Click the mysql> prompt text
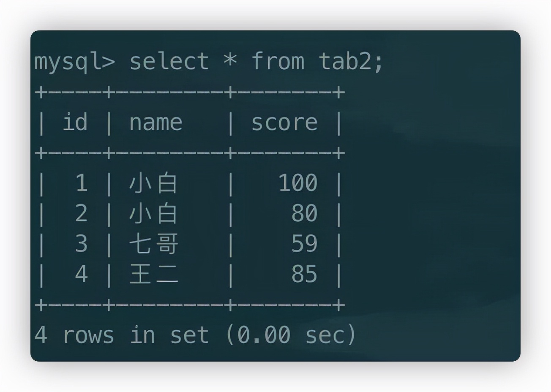 point(74,62)
